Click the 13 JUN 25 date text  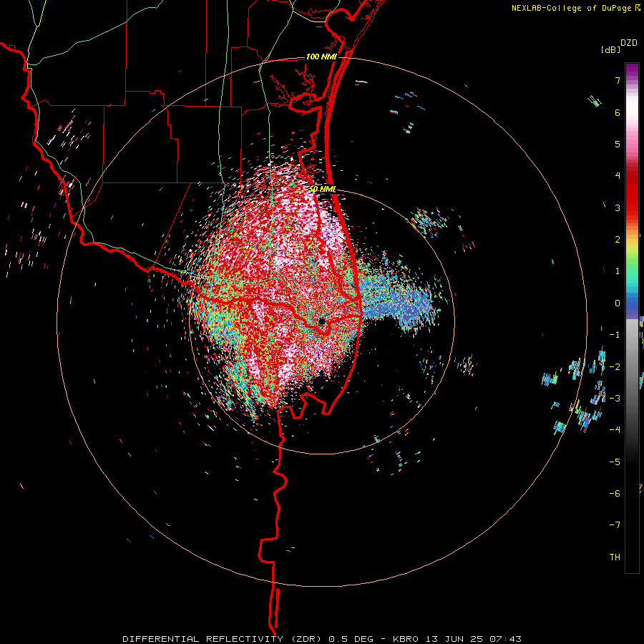454,639
